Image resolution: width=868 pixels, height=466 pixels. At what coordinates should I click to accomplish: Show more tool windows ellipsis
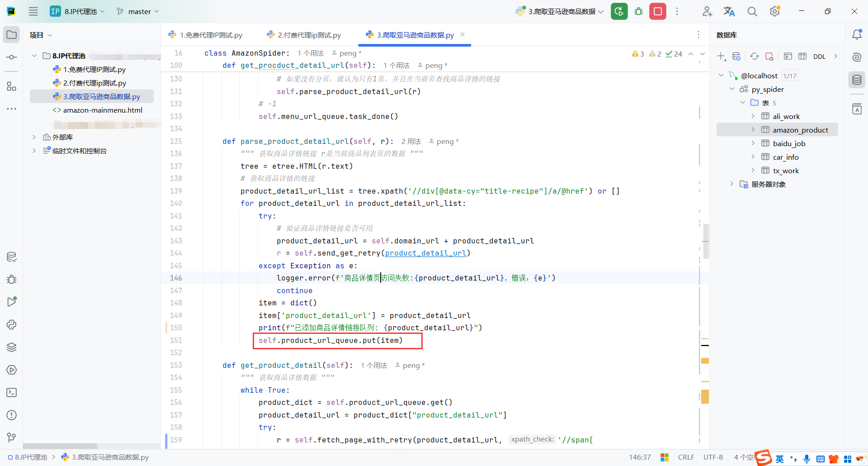pos(12,109)
